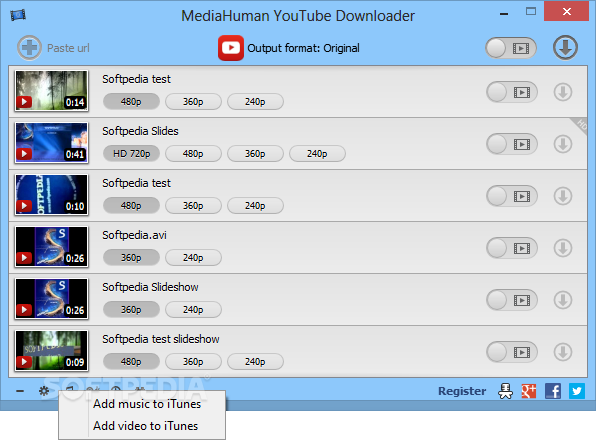Toggle the global video mode switch in header
596x440 pixels.
pyautogui.click(x=511, y=48)
